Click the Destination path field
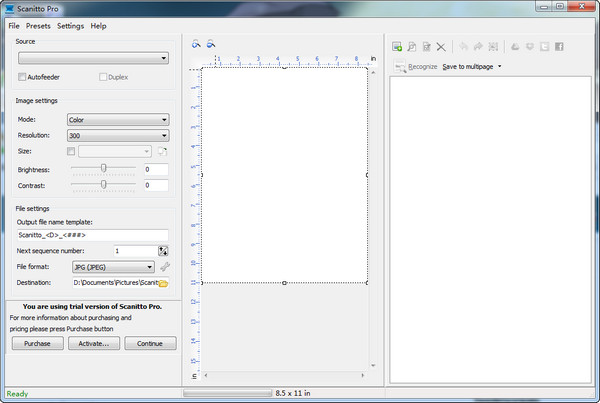 pos(115,283)
